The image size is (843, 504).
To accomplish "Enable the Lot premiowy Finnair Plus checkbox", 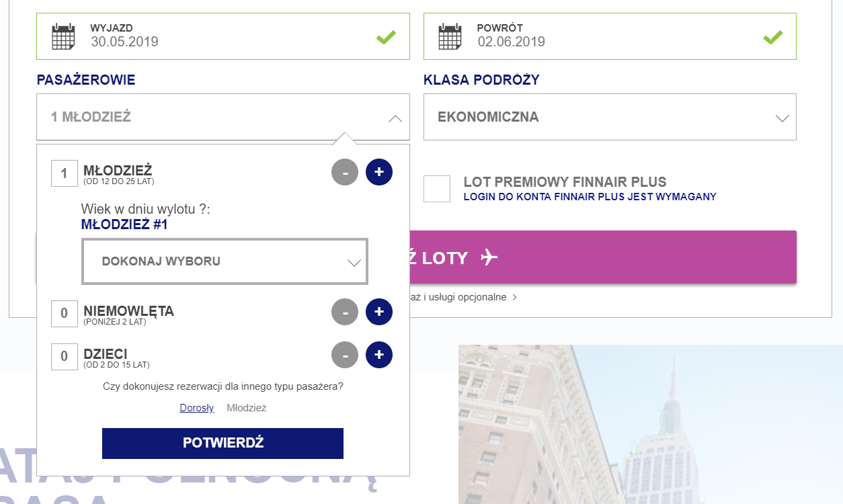I will click(x=437, y=189).
